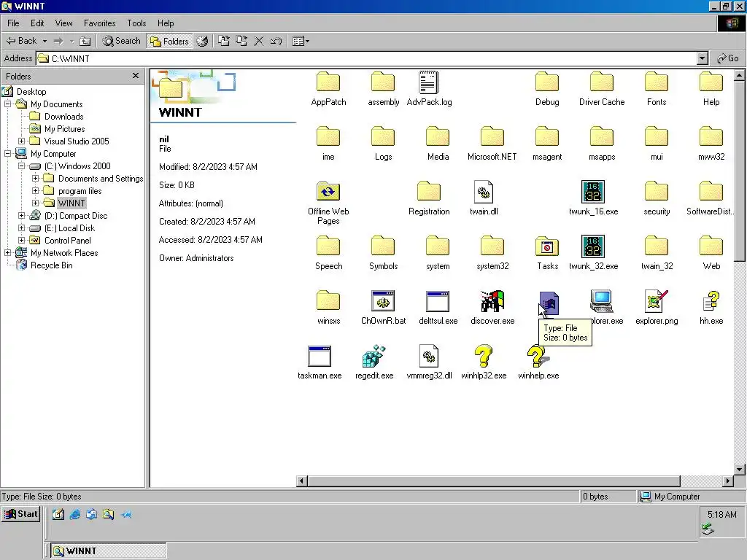Open the History toolbar icon
The image size is (747, 560).
coord(203,41)
